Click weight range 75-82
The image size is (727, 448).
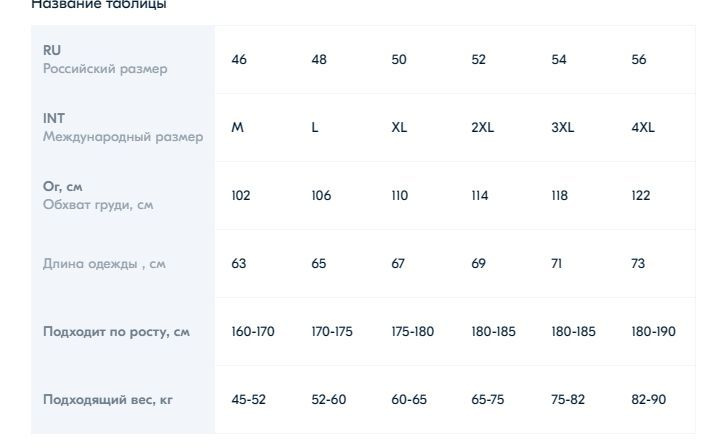pos(568,400)
